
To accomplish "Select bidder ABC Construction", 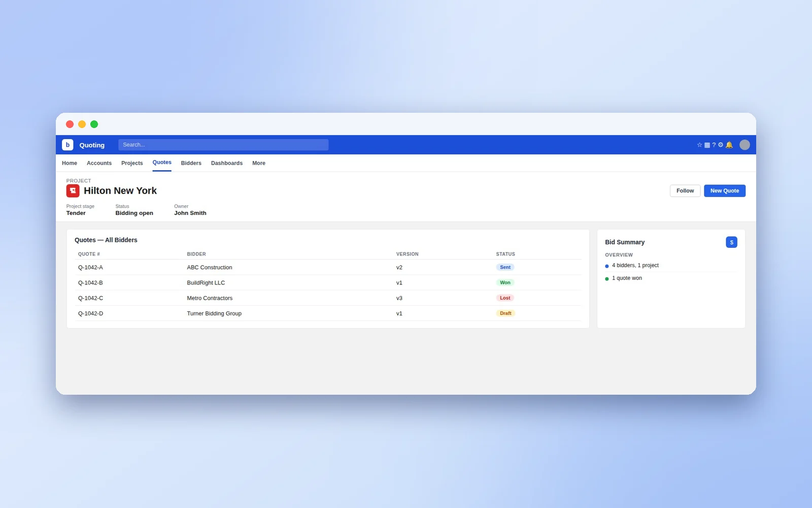I will coord(210,267).
